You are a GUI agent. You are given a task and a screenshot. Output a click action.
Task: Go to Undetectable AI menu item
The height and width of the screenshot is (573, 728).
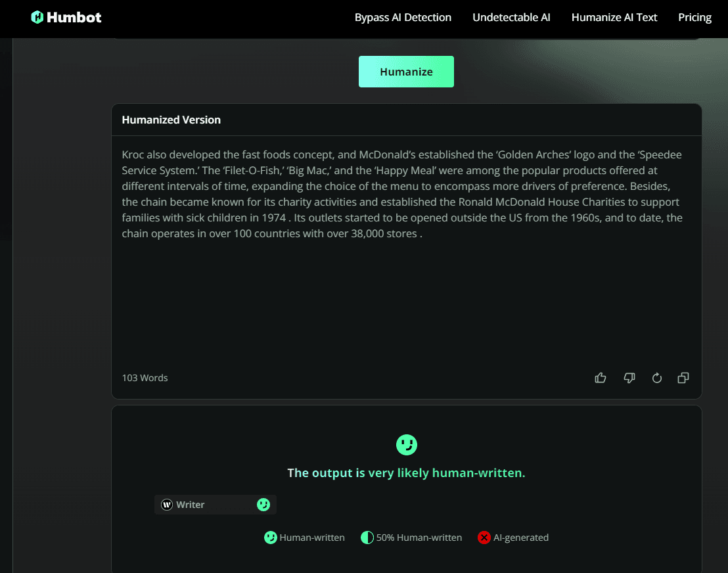point(511,18)
